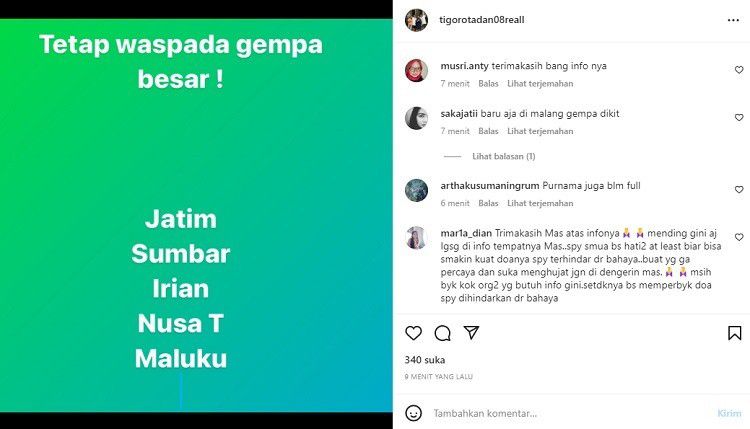750x429 pixels.
Task: Like sakajatii's comment heart
Action: click(x=739, y=118)
